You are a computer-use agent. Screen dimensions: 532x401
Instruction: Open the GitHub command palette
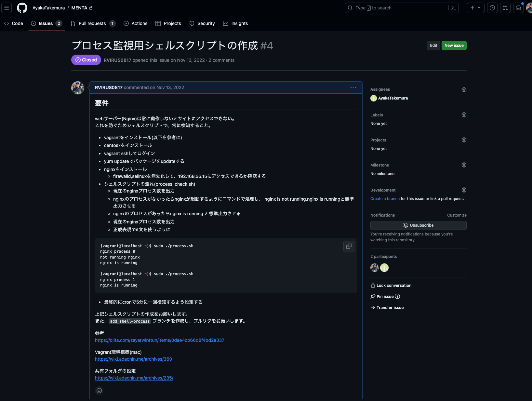(x=453, y=7)
